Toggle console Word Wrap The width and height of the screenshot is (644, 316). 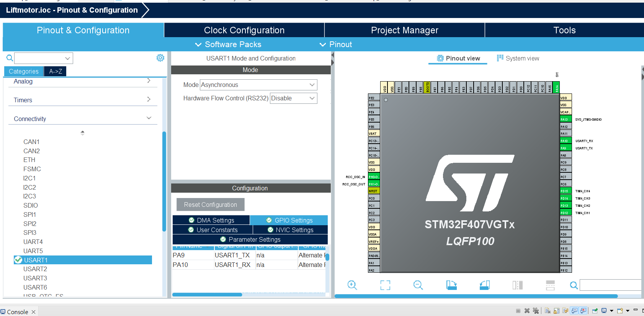(x=565, y=311)
